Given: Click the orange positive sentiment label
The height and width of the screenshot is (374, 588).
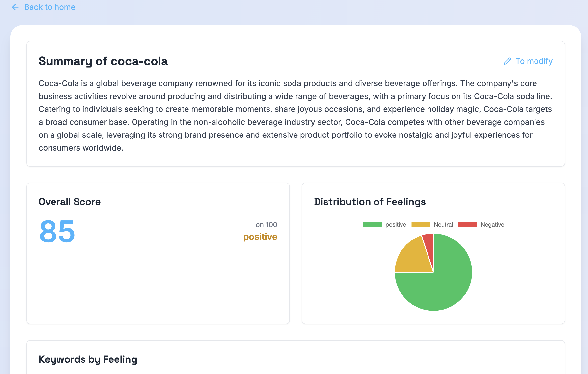Looking at the screenshot, I should point(260,237).
